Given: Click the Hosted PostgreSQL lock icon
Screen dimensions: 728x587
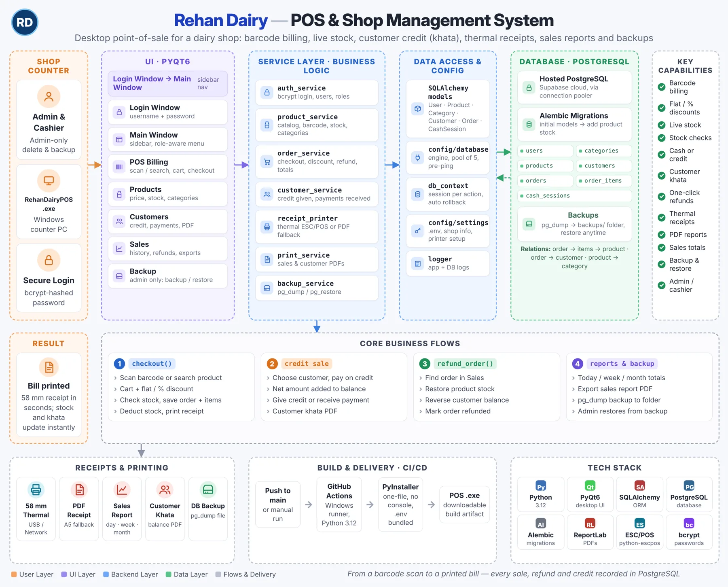Looking at the screenshot, I should (529, 87).
